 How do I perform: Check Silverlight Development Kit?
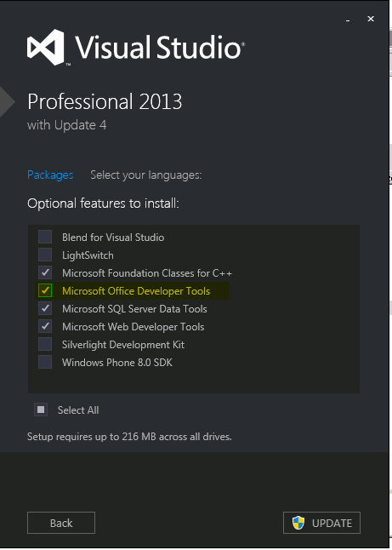(45, 344)
